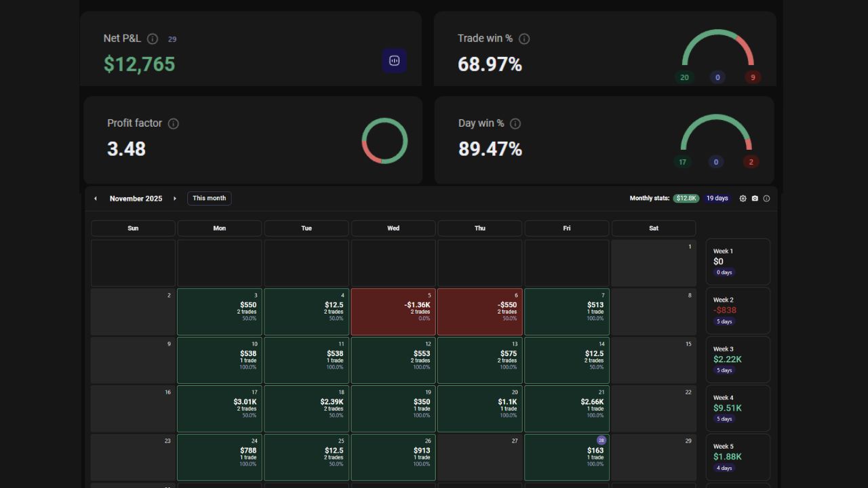Viewport: 868px width, 488px height.
Task: Select the Week 2 summary card
Action: pos(738,310)
